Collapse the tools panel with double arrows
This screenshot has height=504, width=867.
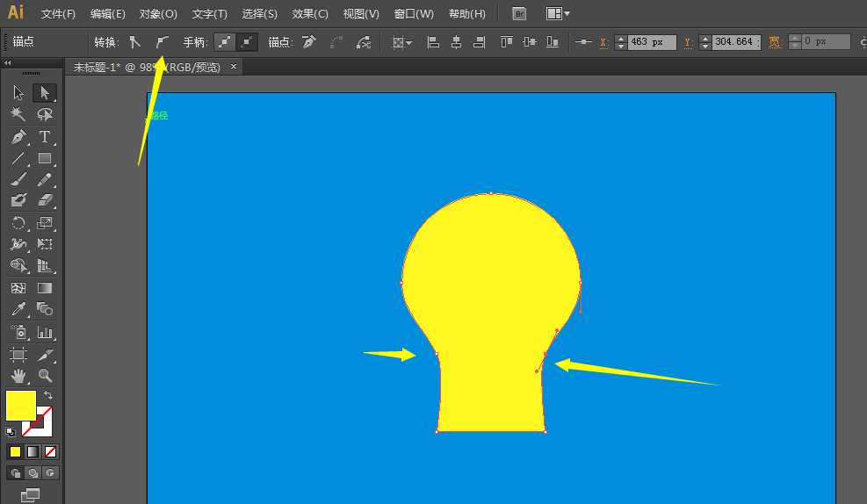click(x=9, y=63)
